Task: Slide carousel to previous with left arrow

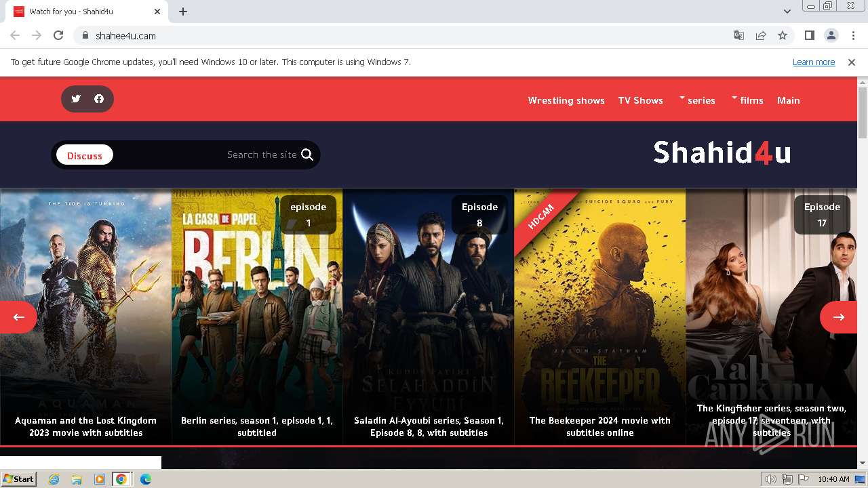Action: point(18,317)
